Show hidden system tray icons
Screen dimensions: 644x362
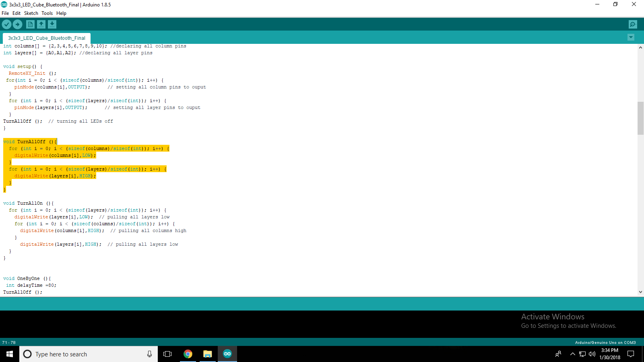(x=572, y=354)
